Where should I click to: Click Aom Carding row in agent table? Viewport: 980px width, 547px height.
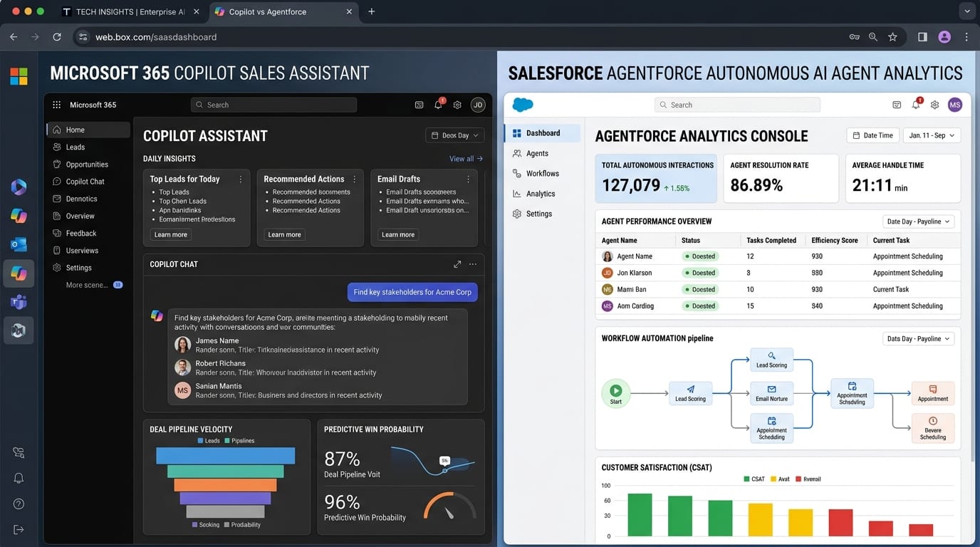778,306
